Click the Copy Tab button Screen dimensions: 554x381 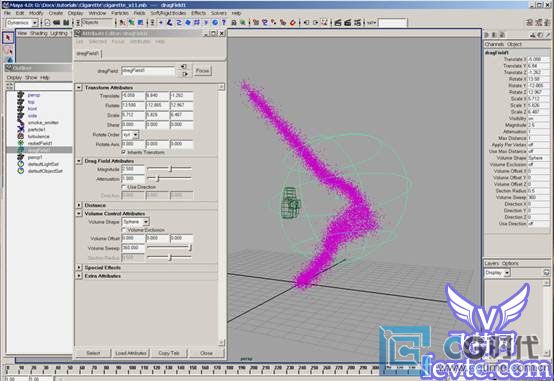(x=169, y=353)
